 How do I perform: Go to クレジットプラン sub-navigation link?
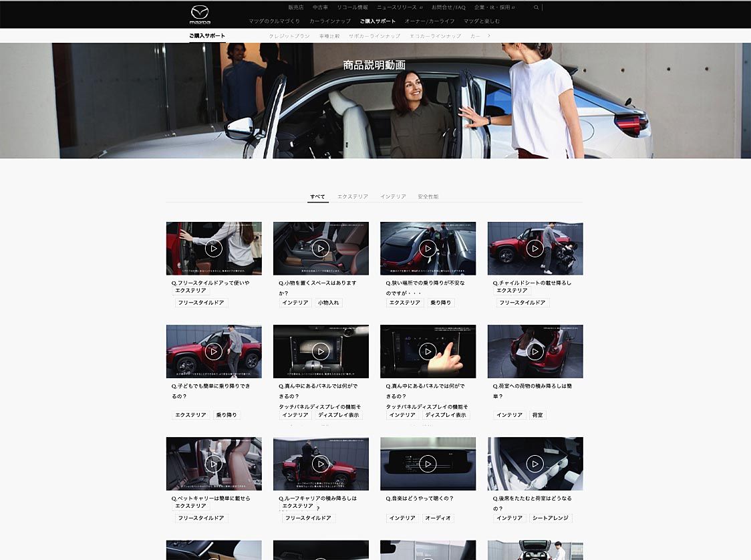pyautogui.click(x=289, y=36)
